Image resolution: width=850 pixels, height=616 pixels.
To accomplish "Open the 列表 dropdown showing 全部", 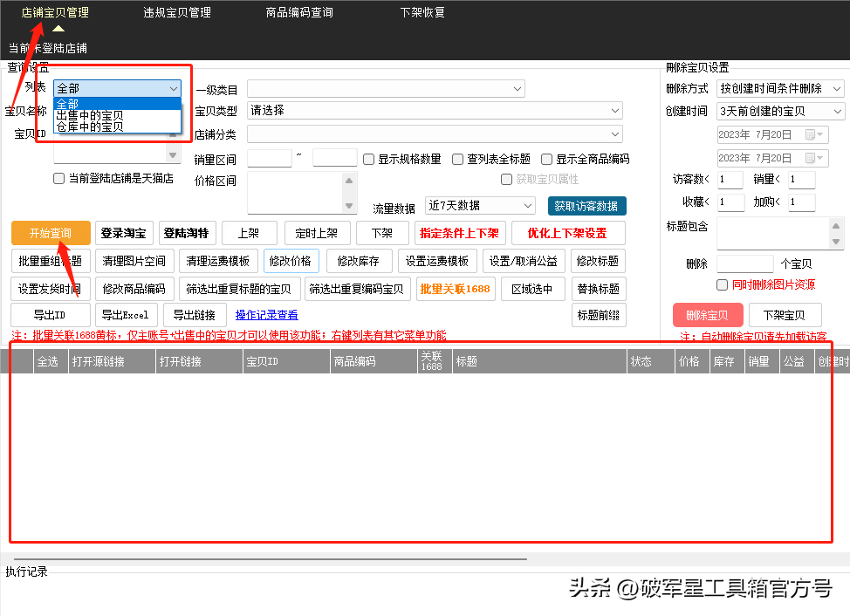I will pos(117,88).
